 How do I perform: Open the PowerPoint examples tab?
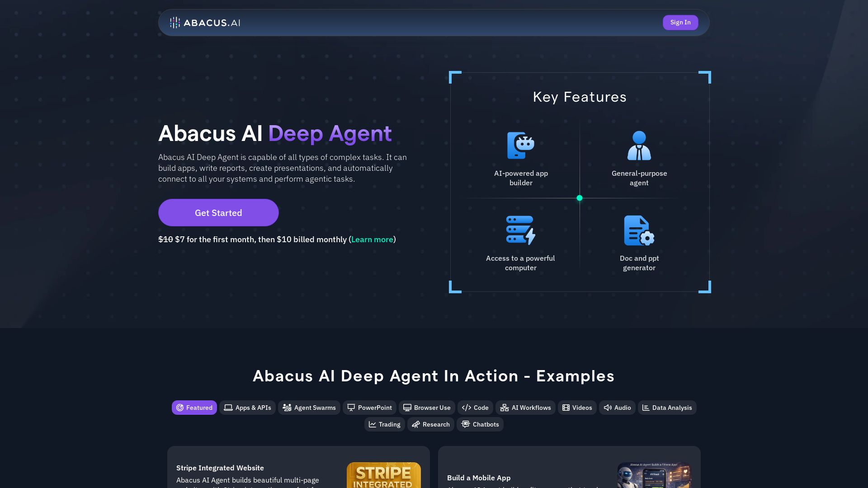[369, 408]
